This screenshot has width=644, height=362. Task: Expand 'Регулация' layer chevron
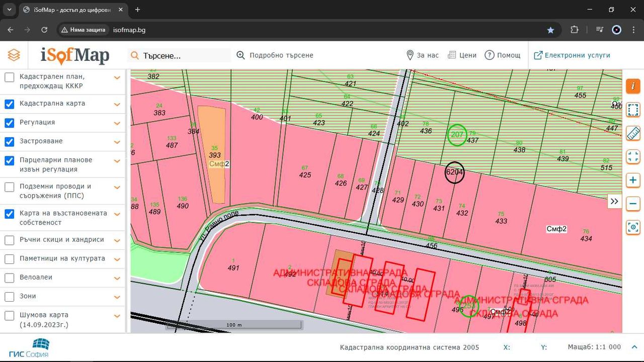click(x=117, y=123)
